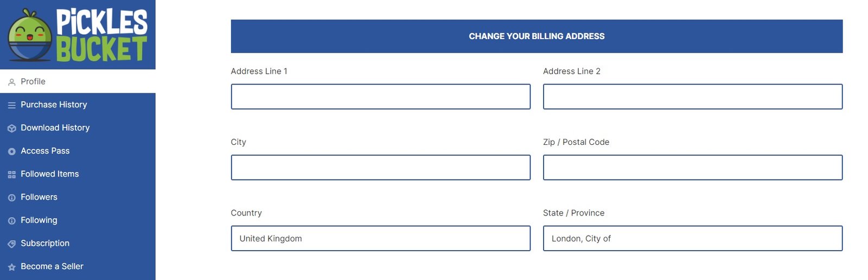Focus the Address Line 1 field
Viewport: 868px width, 280px height.
point(380,97)
